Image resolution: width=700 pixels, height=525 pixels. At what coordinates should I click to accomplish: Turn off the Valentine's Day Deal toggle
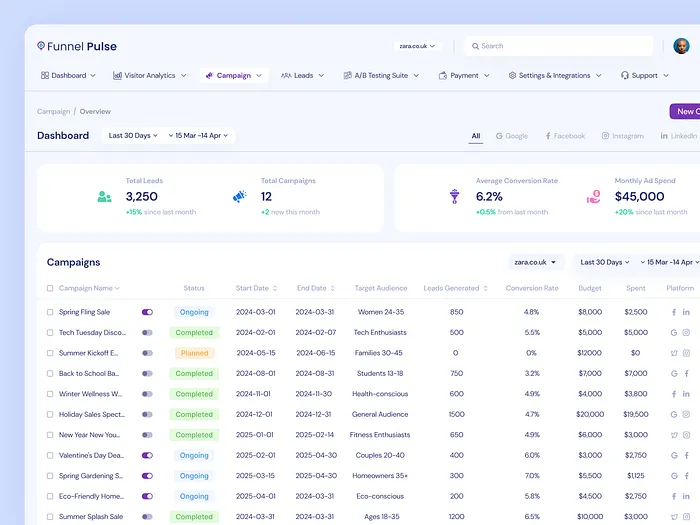pyautogui.click(x=147, y=455)
